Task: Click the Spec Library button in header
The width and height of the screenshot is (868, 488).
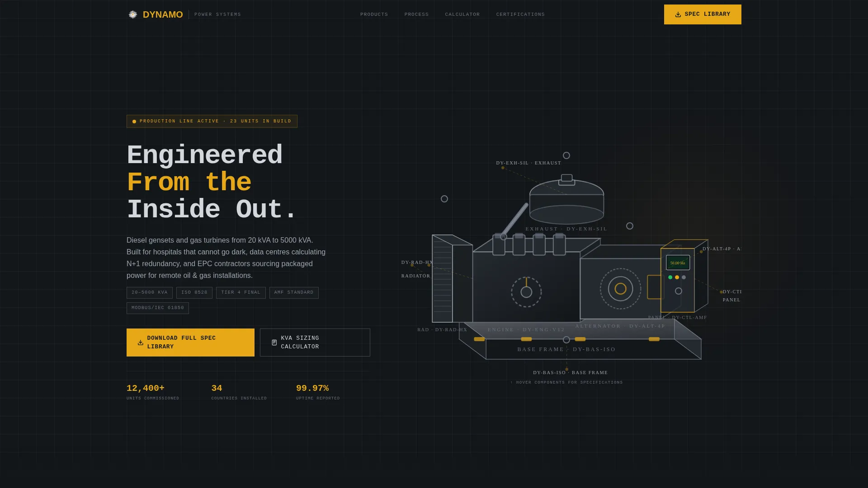Action: [703, 14]
